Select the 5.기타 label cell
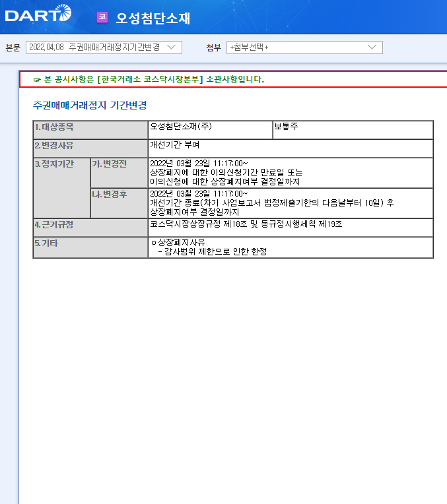The image size is (447, 504). tap(90, 247)
